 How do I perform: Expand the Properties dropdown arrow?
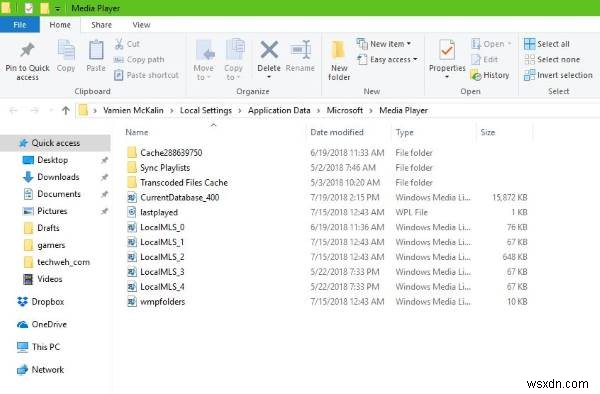pyautogui.click(x=447, y=77)
